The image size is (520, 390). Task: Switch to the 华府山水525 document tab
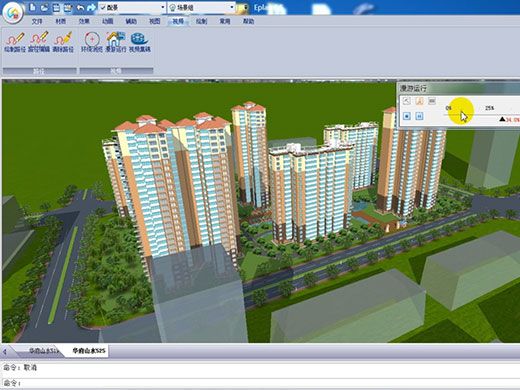click(x=89, y=351)
